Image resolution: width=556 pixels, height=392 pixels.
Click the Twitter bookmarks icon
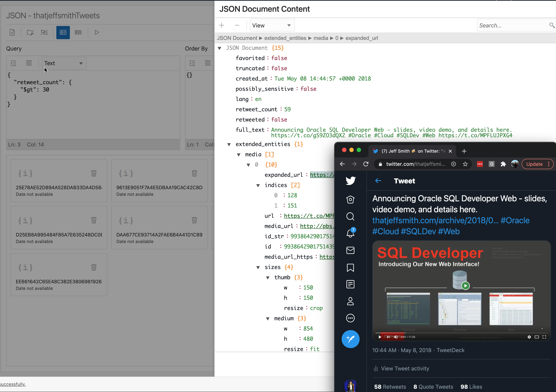(350, 268)
